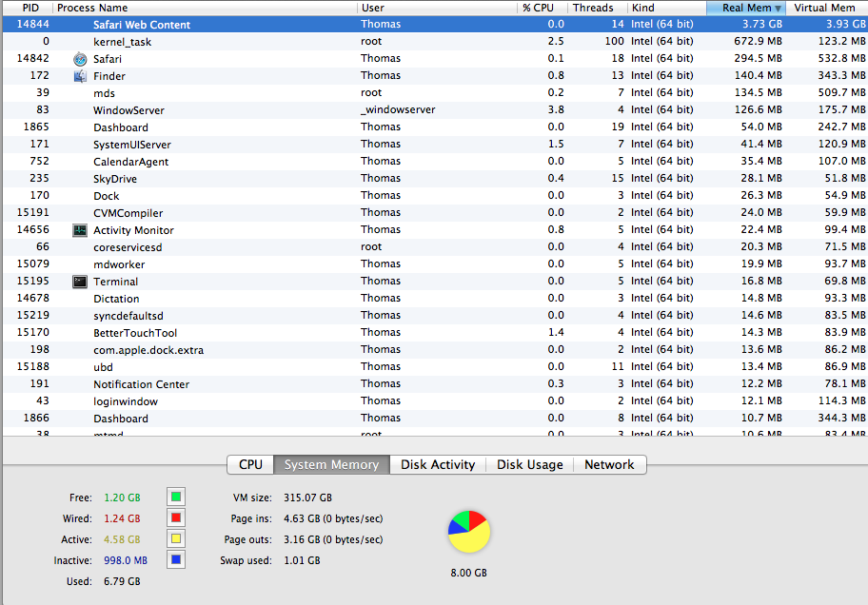Select the Activity Monitor process name
Viewport: 868px width, 605px height.
tap(133, 230)
